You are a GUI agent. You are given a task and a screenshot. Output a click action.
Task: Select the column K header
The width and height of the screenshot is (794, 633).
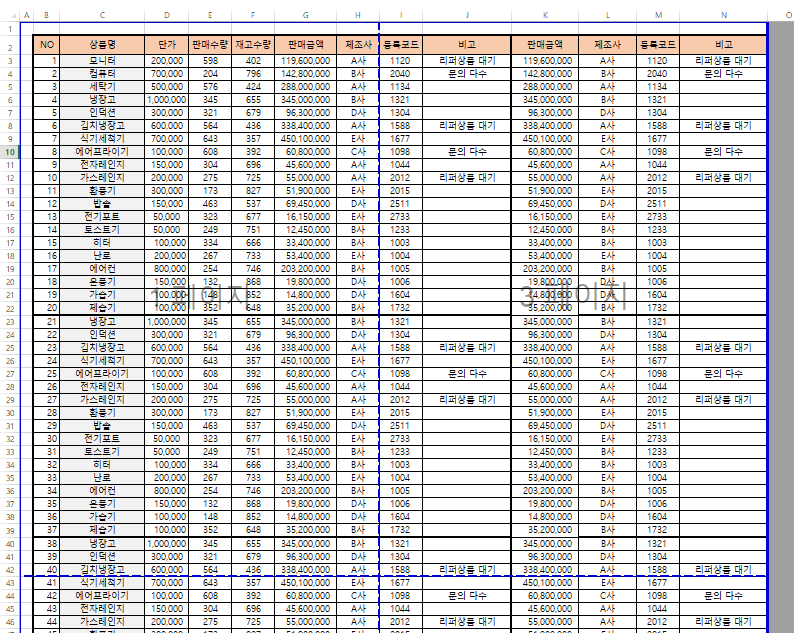545,15
